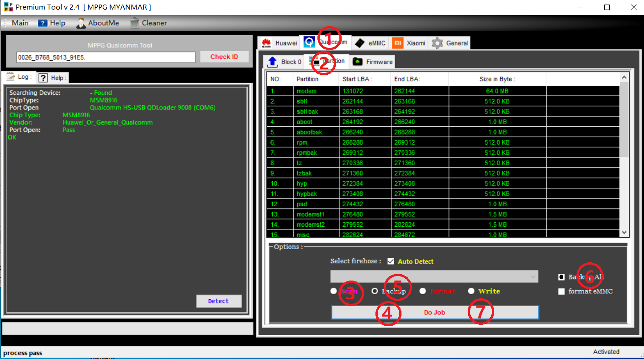Toggle the Auto Detect checkbox
The height and width of the screenshot is (359, 644).
391,261
